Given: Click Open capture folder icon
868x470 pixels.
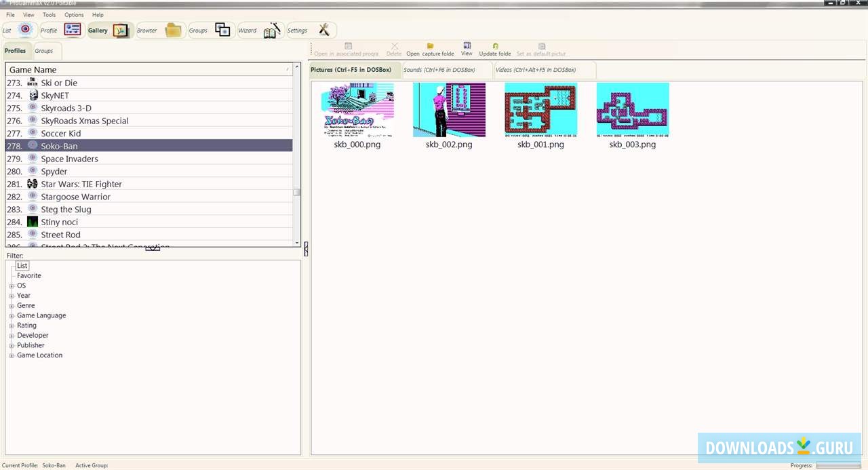Looking at the screenshot, I should (x=430, y=46).
